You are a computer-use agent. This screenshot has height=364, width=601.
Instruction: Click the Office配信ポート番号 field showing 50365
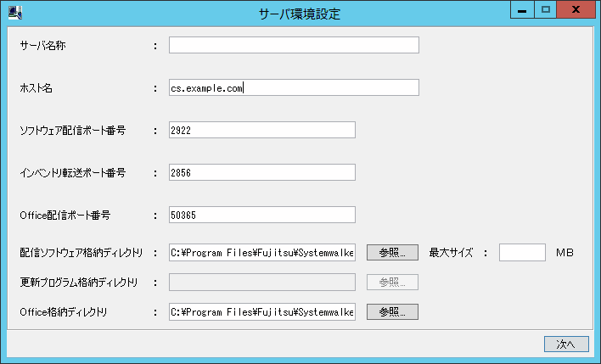tap(262, 215)
